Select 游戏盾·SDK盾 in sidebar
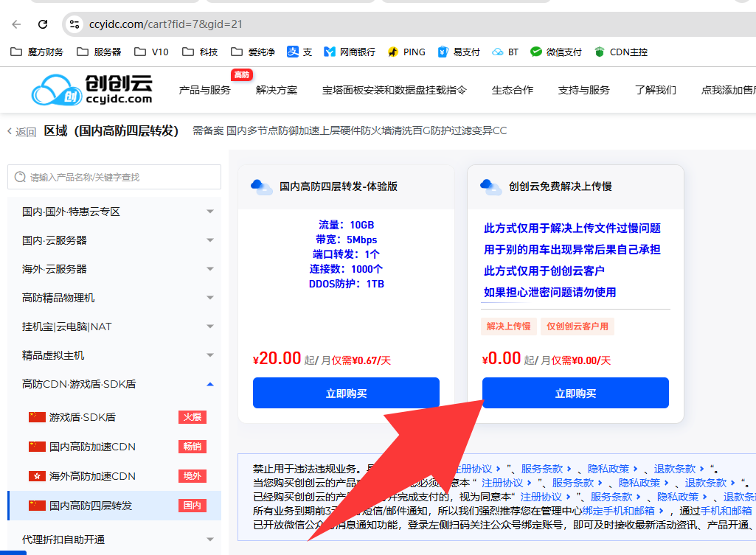 [x=83, y=417]
